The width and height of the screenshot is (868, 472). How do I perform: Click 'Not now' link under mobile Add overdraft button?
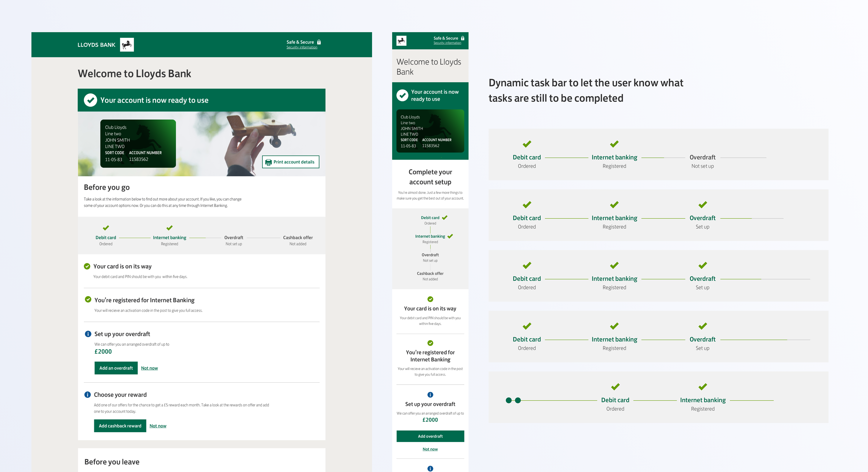tap(430, 449)
